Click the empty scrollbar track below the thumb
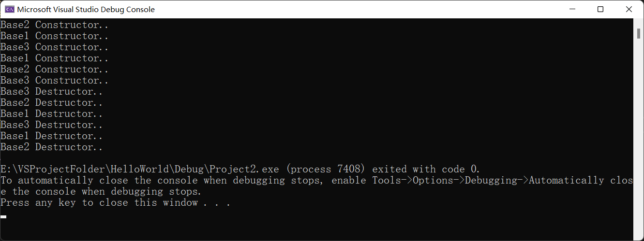 638,145
